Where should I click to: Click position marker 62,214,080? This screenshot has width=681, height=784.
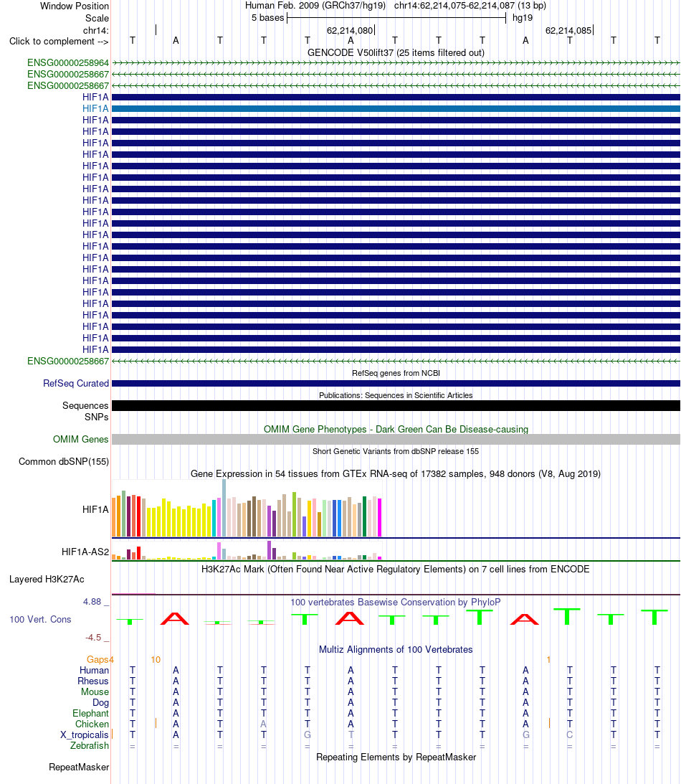click(x=350, y=31)
